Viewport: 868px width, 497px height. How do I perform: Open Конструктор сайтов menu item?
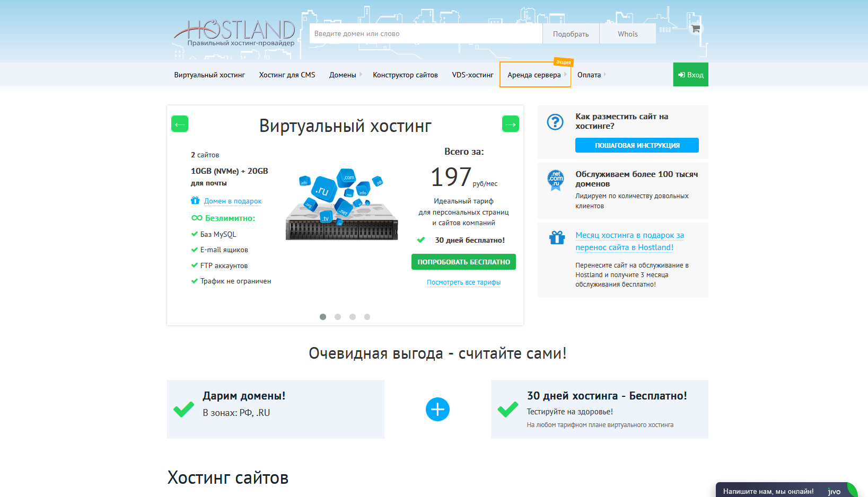tap(405, 75)
